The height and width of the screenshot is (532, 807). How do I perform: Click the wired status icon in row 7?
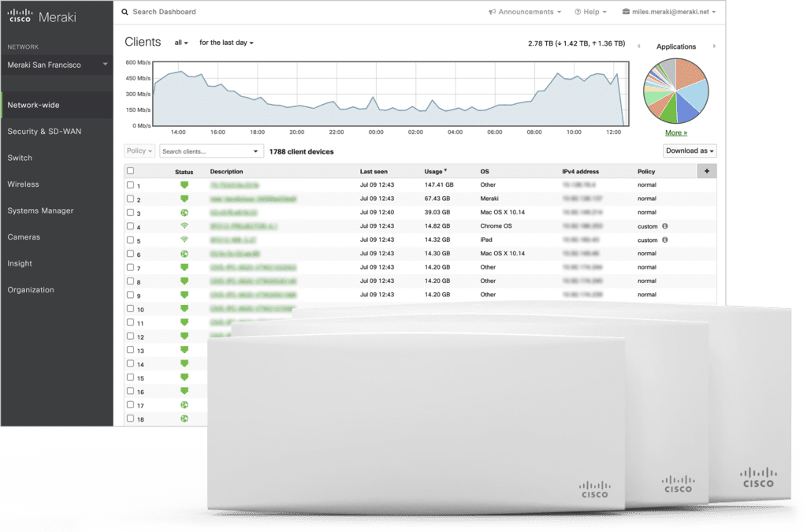184,267
